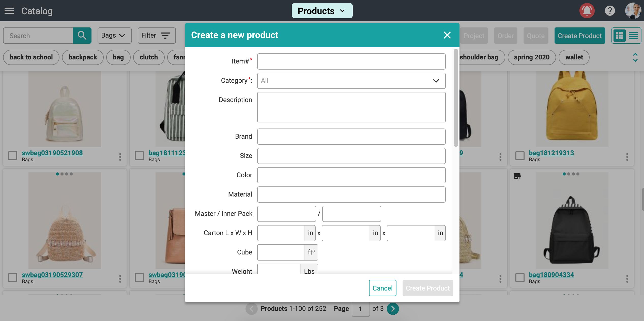644x321 pixels.
Task: Click the search magnifier button
Action: (x=82, y=36)
